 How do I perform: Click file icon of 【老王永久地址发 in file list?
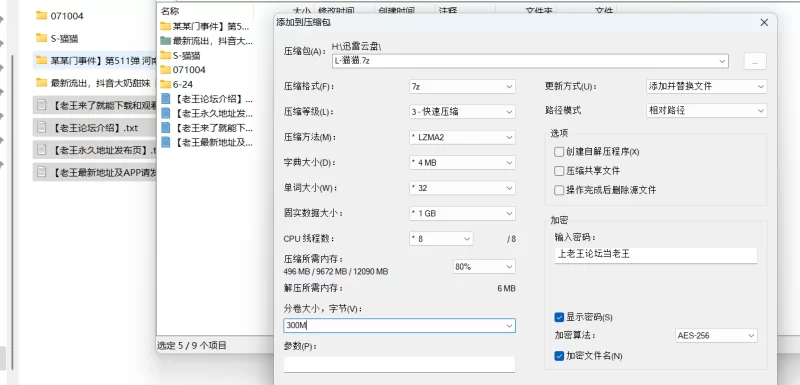pyautogui.click(x=165, y=113)
